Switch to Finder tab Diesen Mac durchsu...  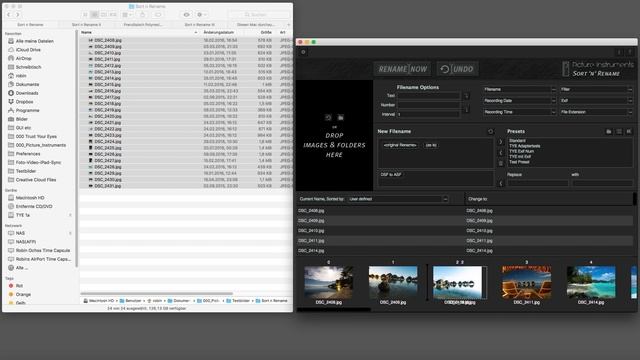(256, 24)
